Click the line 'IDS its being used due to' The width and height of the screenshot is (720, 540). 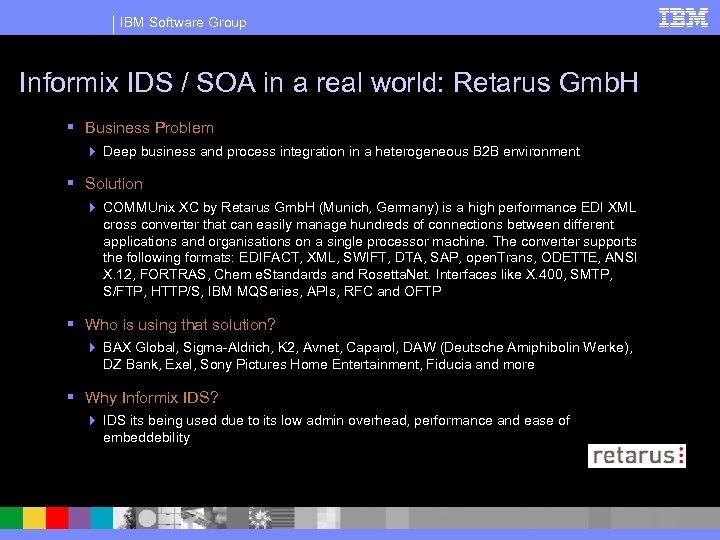tap(336, 421)
